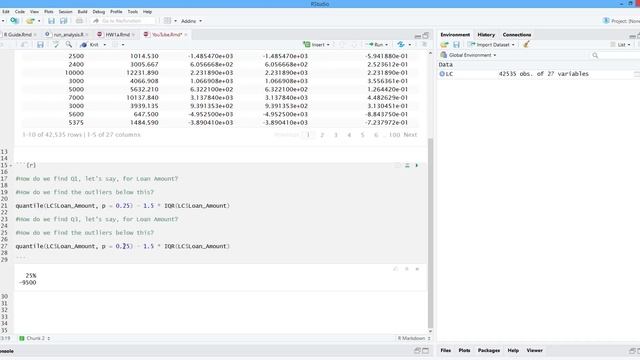Open the Packages tab in the lower pane
The height and width of the screenshot is (360, 640).
[489, 350]
